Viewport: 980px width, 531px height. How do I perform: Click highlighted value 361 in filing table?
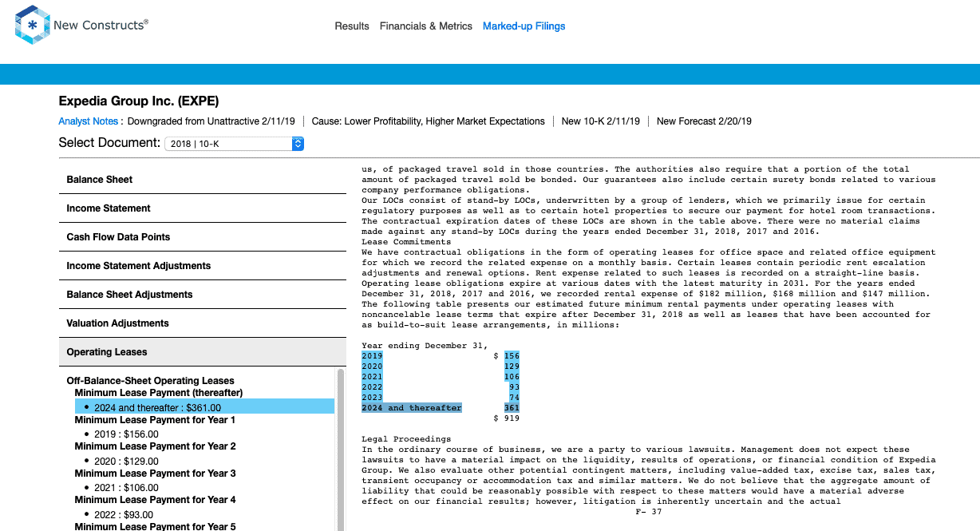512,408
